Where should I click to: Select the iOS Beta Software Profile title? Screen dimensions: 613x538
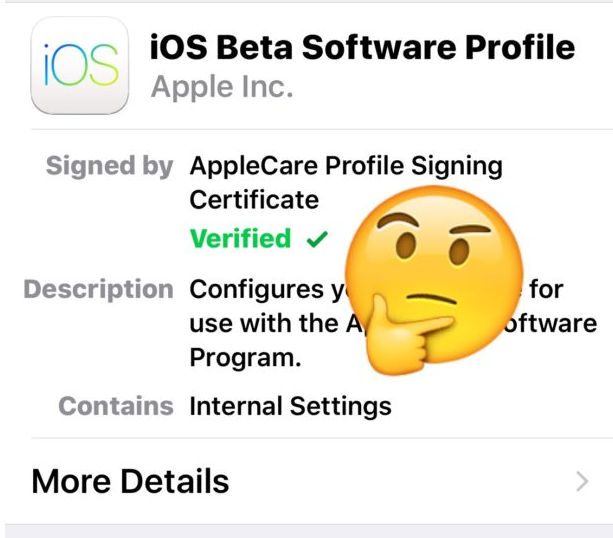point(362,47)
